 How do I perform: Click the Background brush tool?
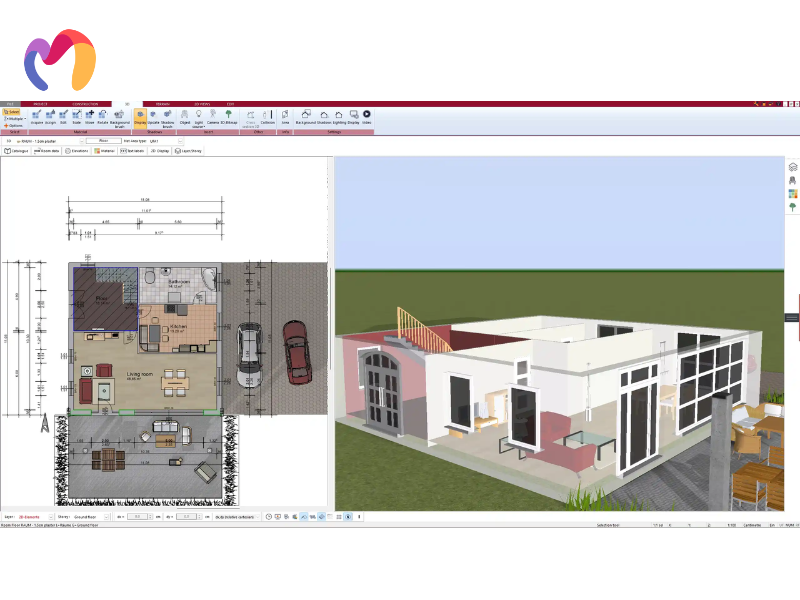118,117
